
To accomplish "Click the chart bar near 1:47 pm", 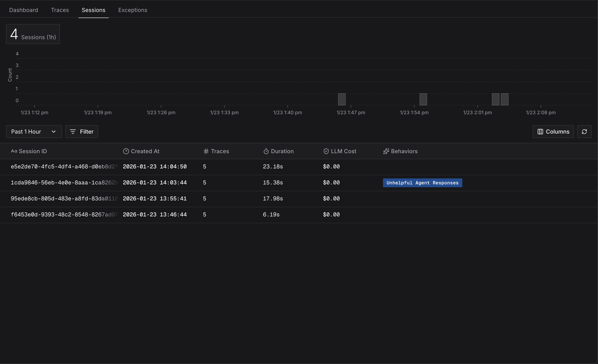I will pos(342,99).
